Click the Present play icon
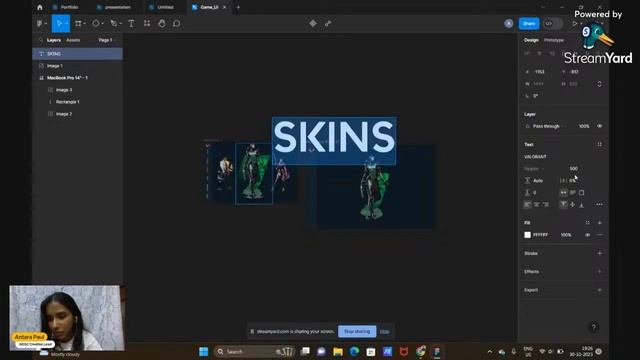640x360 pixels. click(575, 24)
